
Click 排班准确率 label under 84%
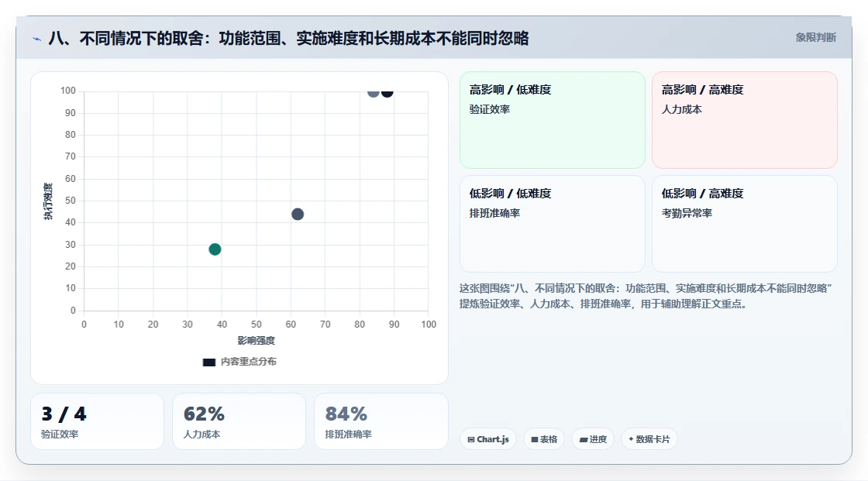348,435
